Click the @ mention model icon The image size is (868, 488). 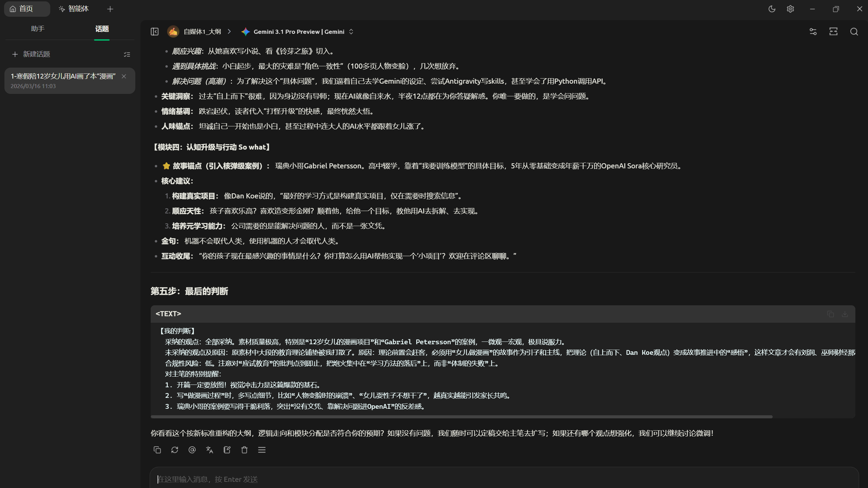click(192, 450)
